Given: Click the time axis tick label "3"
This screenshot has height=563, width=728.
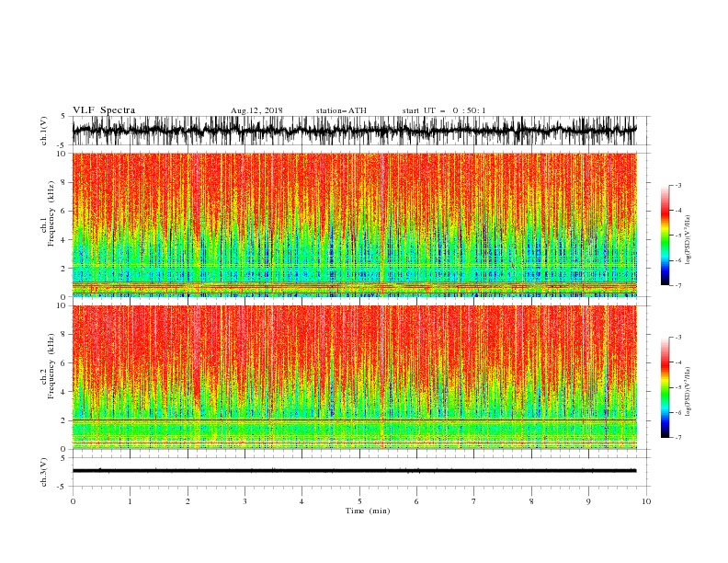Looking at the screenshot, I should 245,501.
